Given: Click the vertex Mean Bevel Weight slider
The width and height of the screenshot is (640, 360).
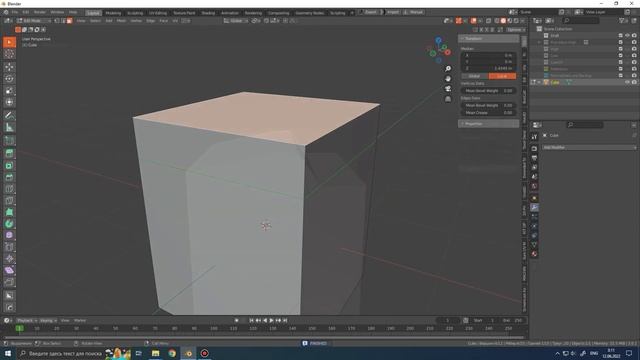Looking at the screenshot, I should pyautogui.click(x=489, y=91).
